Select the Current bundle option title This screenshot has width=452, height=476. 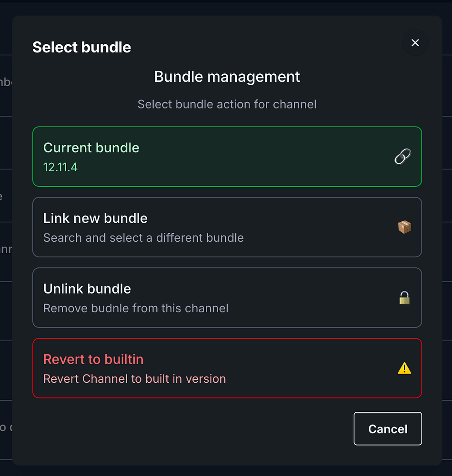point(91,148)
